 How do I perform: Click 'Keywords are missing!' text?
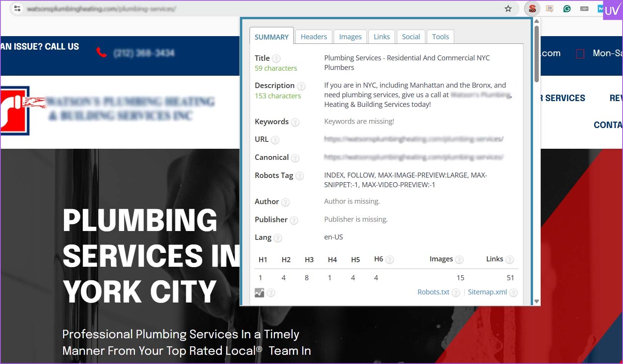(x=359, y=121)
